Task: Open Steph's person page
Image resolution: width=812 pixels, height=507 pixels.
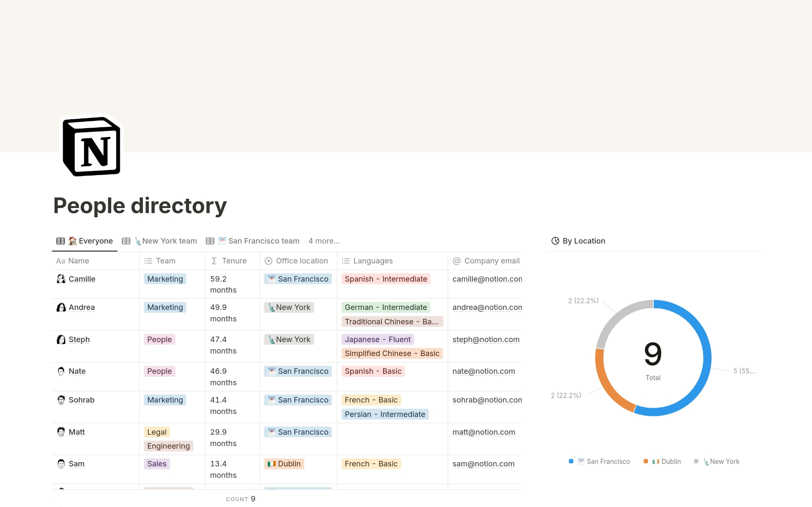Action: [79, 339]
